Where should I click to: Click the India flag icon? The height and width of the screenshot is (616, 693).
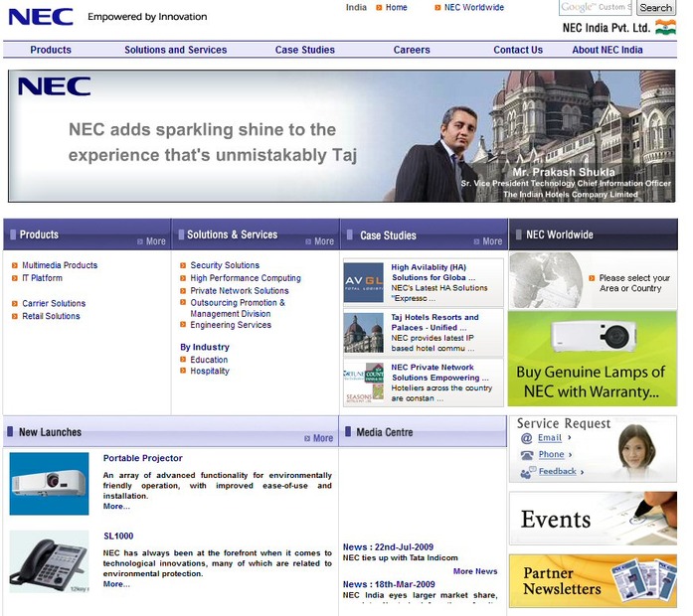pos(665,27)
